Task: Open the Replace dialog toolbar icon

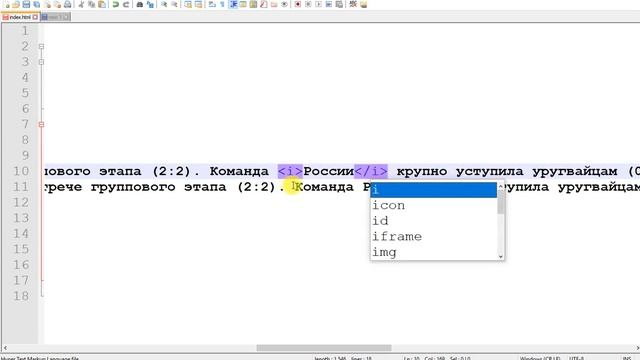Action: (150, 4)
